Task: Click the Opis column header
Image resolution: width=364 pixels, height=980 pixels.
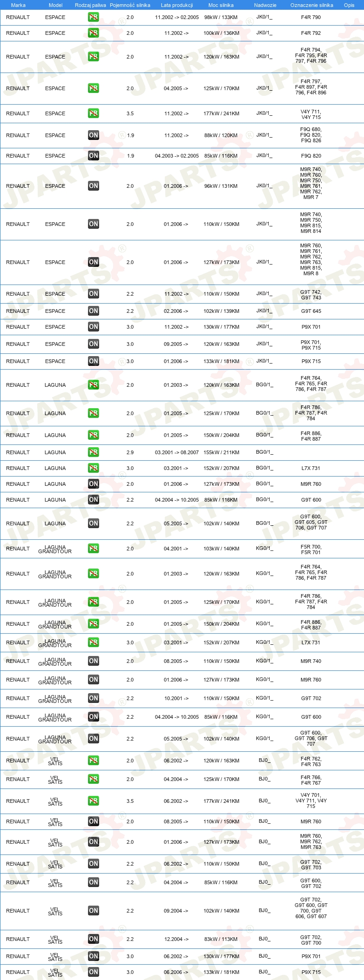Action: pos(349,5)
